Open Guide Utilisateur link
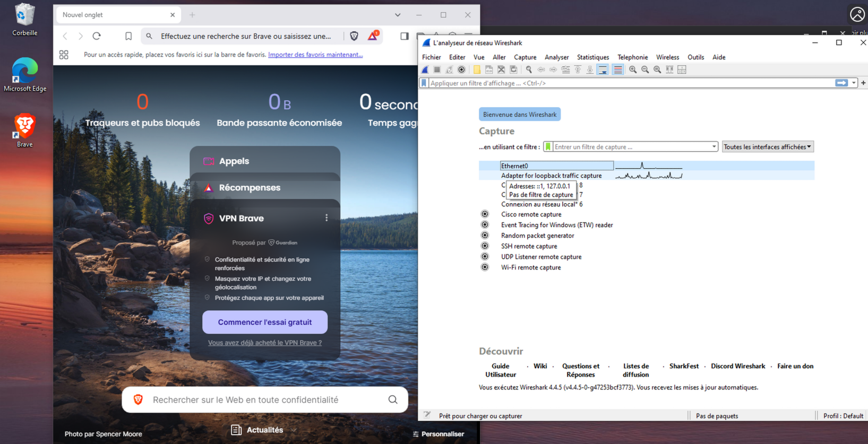The width and height of the screenshot is (868, 444). [x=501, y=370]
